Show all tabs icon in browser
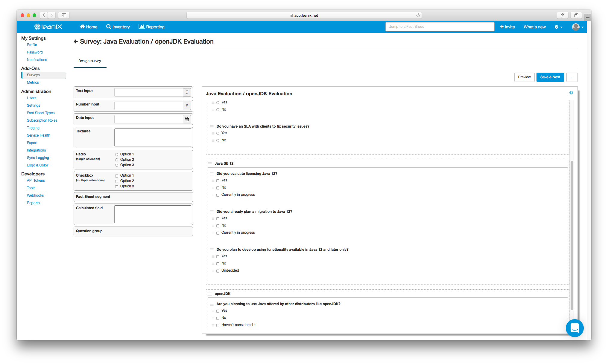Screen dimensions: 608x364 pos(576,15)
